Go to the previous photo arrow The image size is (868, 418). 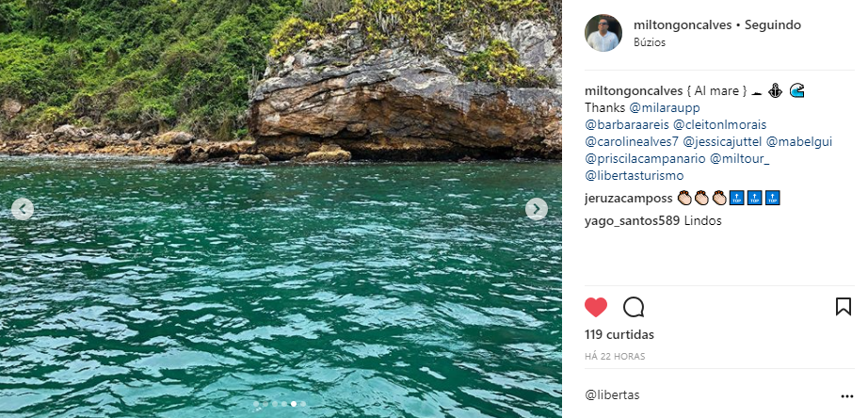click(24, 209)
